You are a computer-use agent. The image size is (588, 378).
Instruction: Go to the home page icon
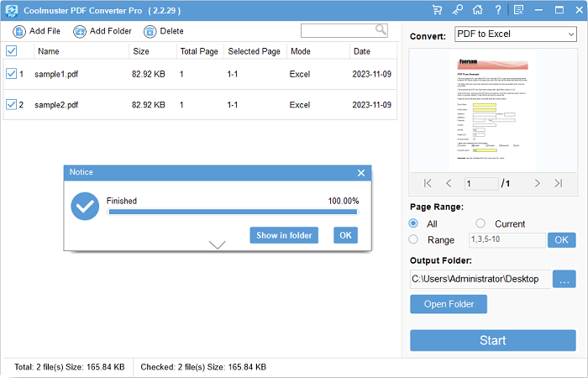[x=477, y=10]
